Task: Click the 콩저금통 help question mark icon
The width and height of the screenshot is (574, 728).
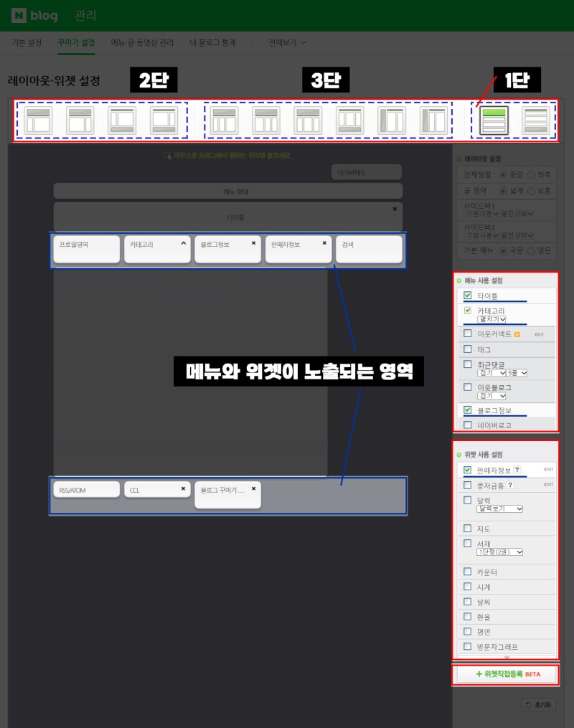Action: pyautogui.click(x=510, y=485)
